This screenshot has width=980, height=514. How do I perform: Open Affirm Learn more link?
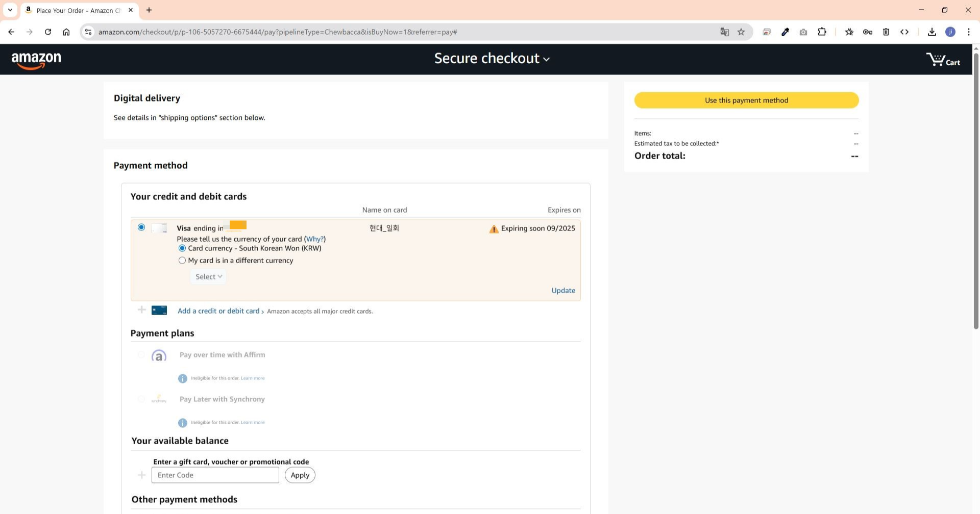pos(253,378)
